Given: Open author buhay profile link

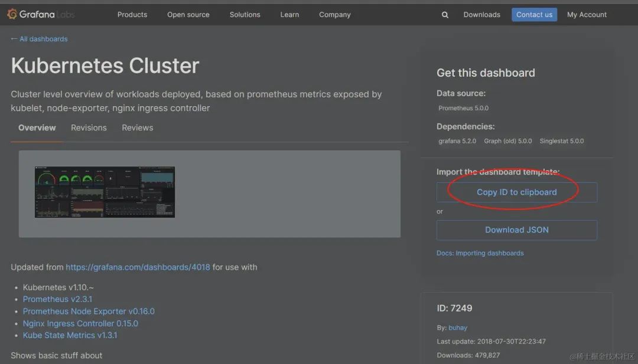Looking at the screenshot, I should coord(458,327).
